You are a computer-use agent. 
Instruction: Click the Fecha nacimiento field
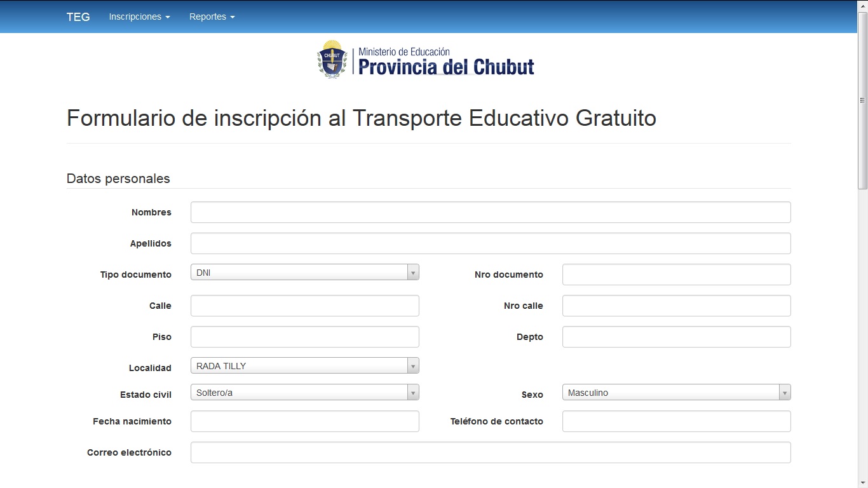304,421
